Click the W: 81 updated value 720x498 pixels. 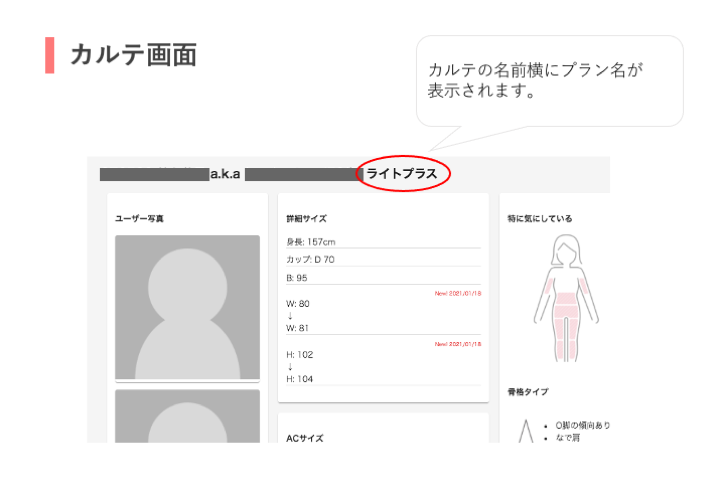point(298,327)
